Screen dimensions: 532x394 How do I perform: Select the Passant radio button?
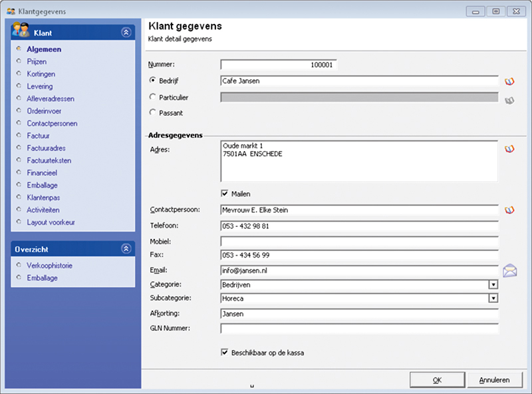(x=153, y=112)
